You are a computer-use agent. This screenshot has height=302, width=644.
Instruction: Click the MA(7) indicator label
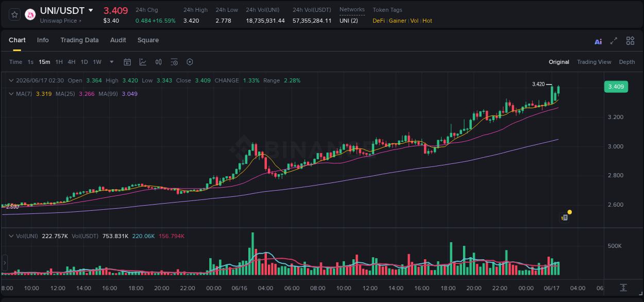pos(24,94)
